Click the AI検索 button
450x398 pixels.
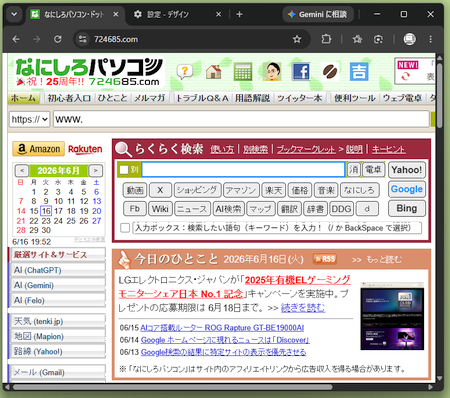pyautogui.click(x=228, y=209)
